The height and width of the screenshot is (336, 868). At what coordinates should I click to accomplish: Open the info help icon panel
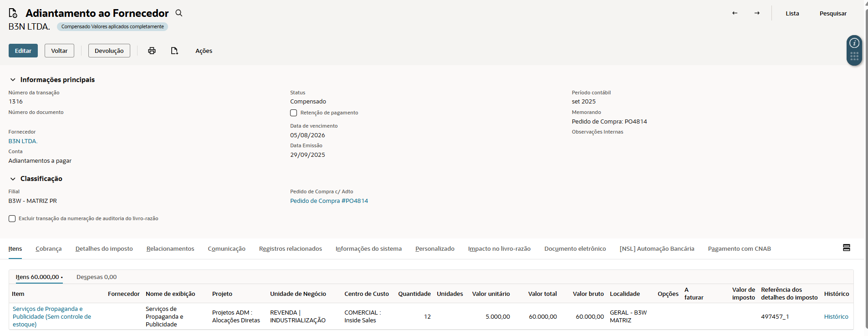pyautogui.click(x=854, y=43)
